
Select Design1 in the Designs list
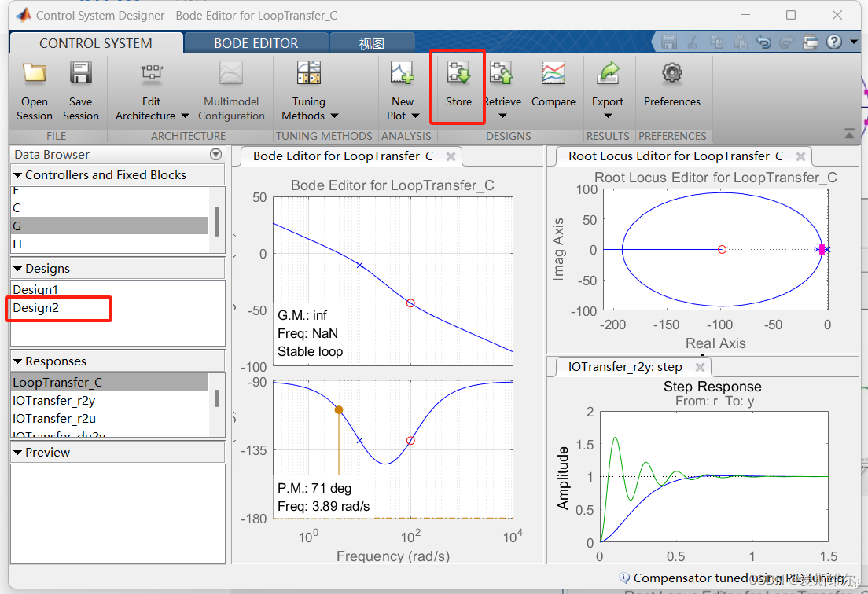[117, 289]
